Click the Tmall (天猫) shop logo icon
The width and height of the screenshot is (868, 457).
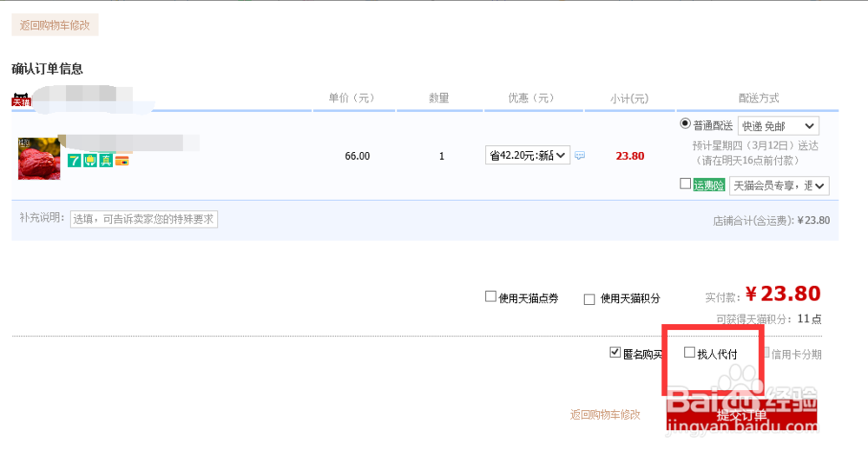[21, 101]
